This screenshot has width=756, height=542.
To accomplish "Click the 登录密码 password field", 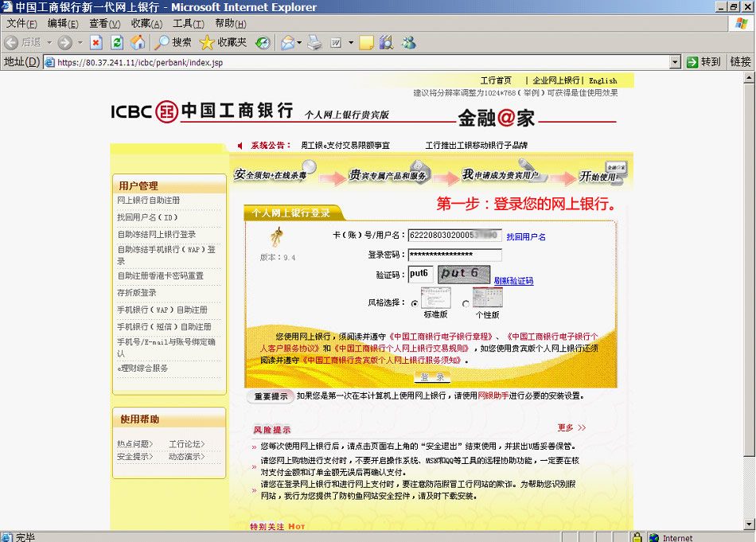I will click(x=454, y=255).
